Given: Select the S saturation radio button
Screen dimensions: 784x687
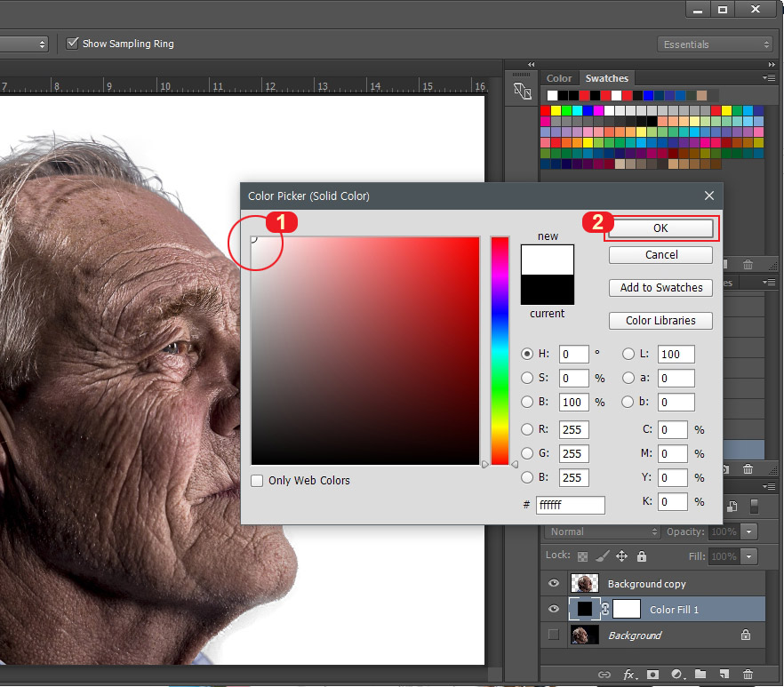Looking at the screenshot, I should [x=527, y=378].
